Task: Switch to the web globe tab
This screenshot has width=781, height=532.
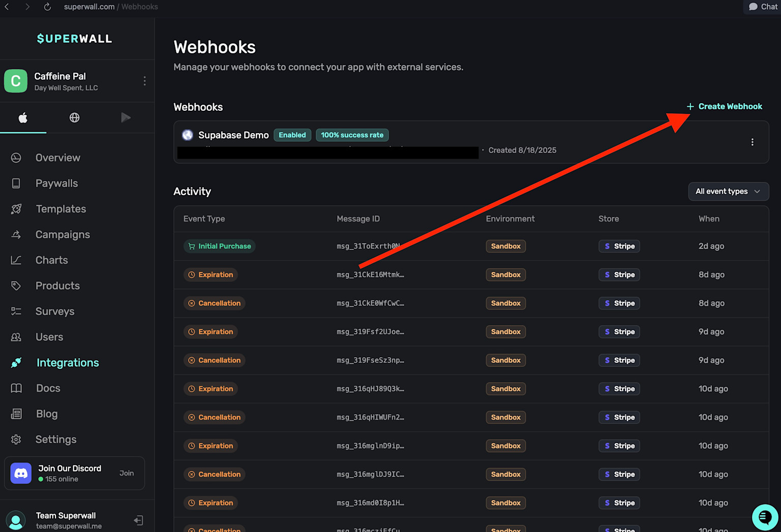Action: tap(74, 118)
